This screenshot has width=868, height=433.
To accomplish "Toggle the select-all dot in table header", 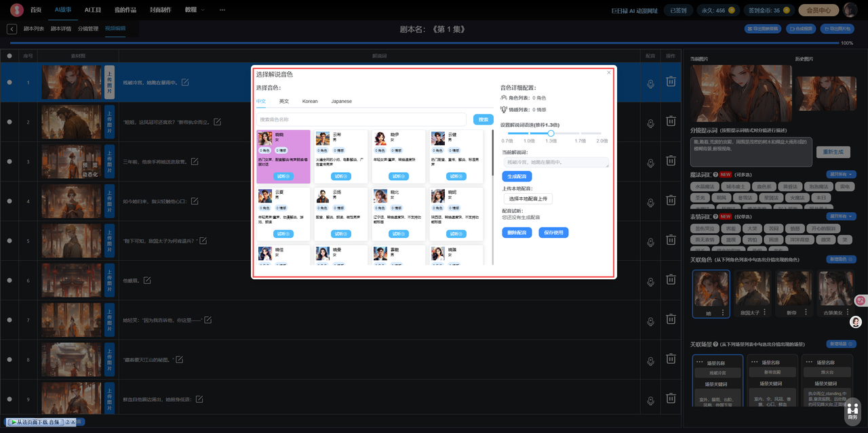I will (x=9, y=56).
